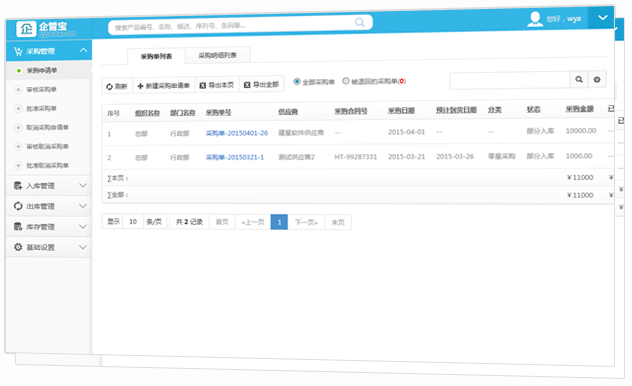Click the top search bar magnifier icon
The width and height of the screenshot is (632, 386).
(x=360, y=22)
